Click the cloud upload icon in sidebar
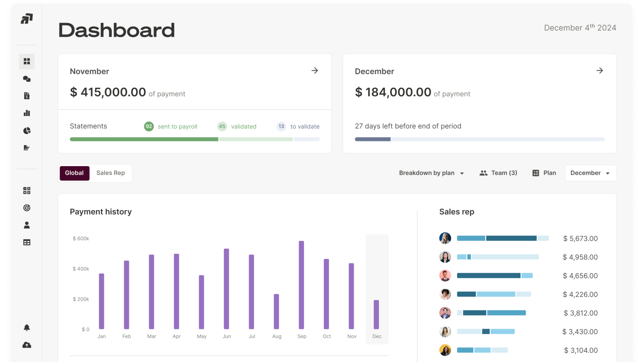 click(27, 345)
